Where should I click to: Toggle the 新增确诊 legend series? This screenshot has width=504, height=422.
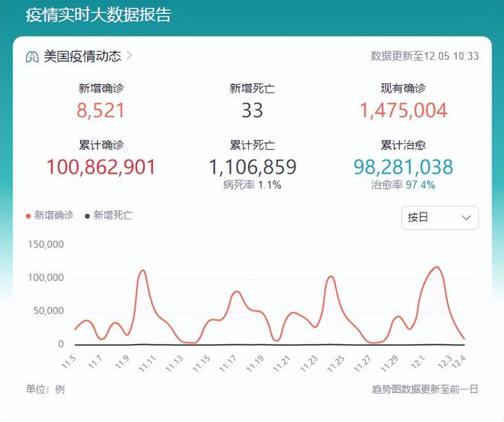click(50, 216)
